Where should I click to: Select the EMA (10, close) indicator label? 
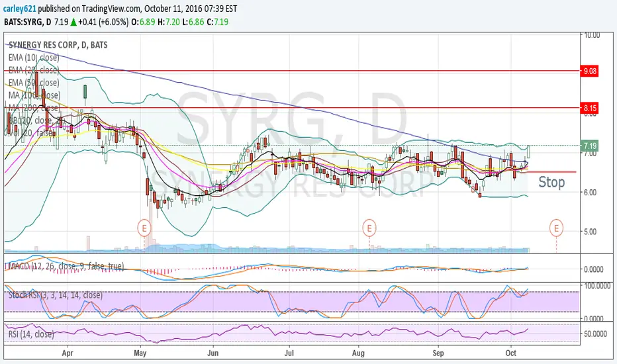coord(34,58)
